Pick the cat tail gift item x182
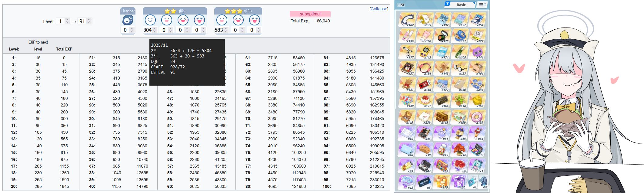The width and height of the screenshot is (644, 193). (407, 20)
